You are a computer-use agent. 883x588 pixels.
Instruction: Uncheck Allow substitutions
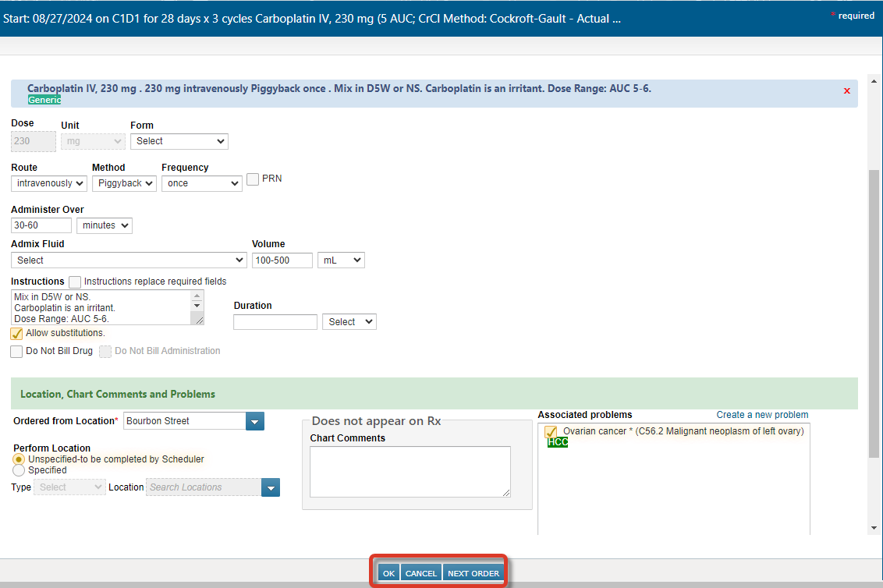(17, 334)
